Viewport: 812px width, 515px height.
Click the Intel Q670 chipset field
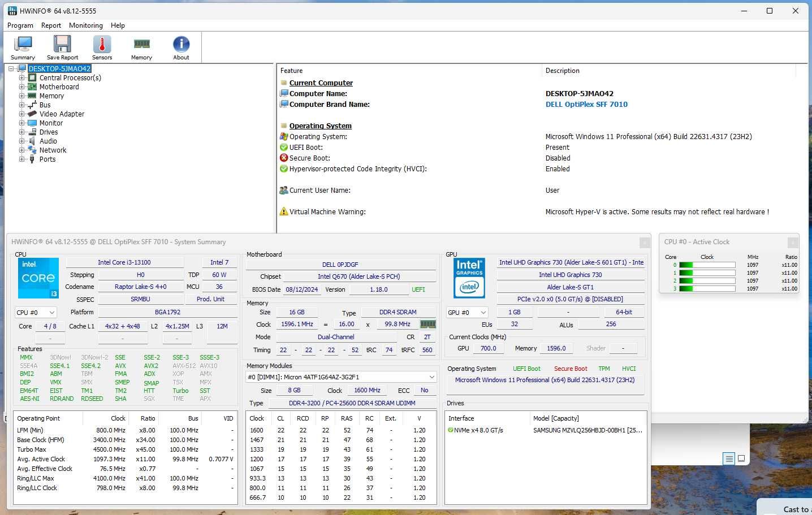click(359, 276)
